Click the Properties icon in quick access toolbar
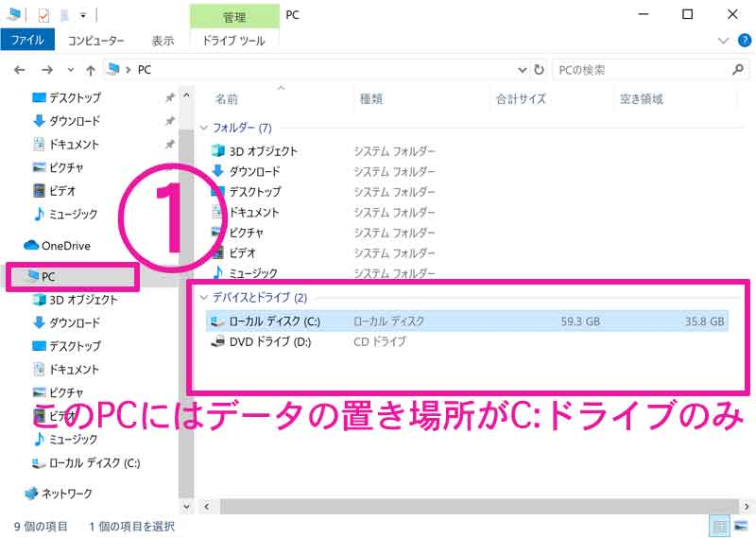This screenshot has height=538, width=756. (43, 15)
